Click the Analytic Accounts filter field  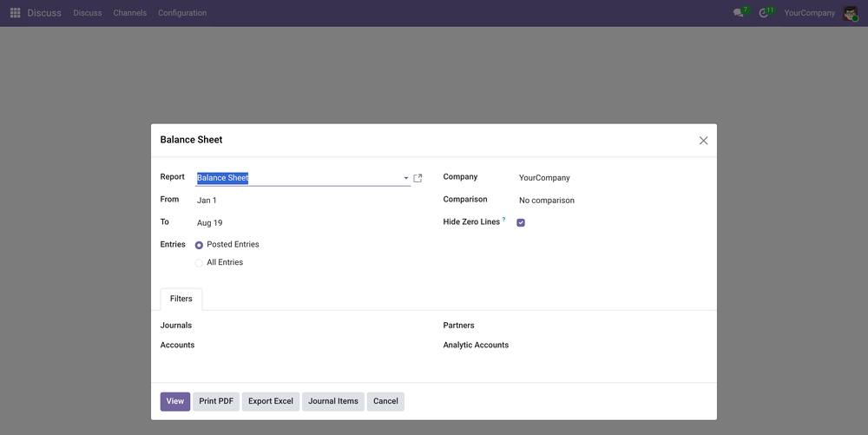(612, 345)
